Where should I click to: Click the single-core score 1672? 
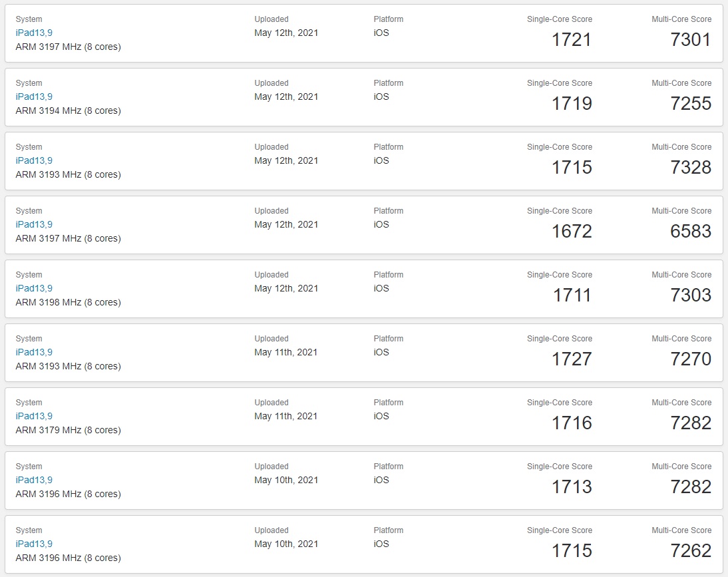(572, 231)
